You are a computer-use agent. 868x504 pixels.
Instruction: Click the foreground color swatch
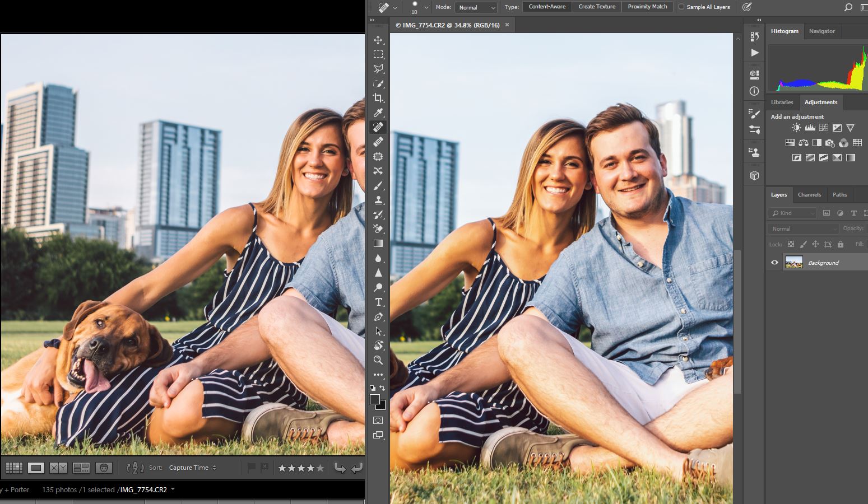tap(375, 400)
